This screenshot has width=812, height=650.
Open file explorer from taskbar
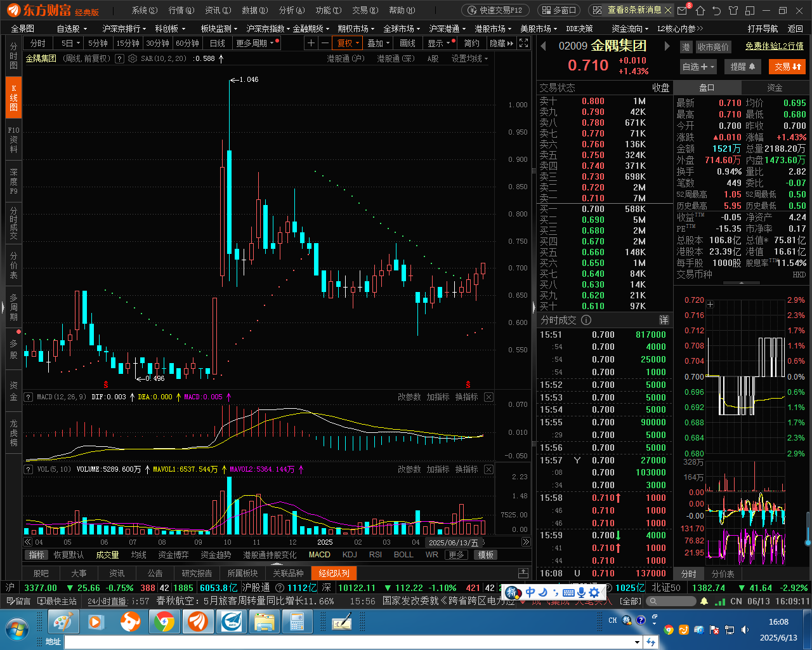point(263,622)
